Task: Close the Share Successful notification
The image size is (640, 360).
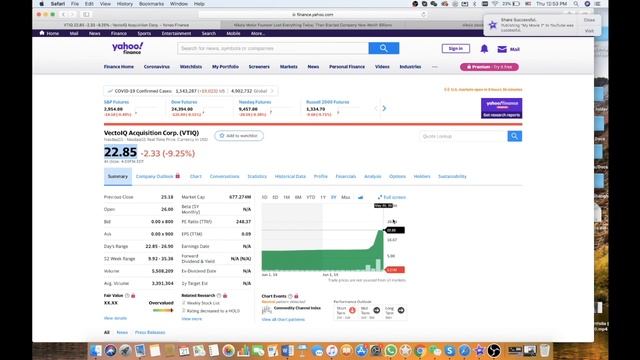Action: point(589,20)
